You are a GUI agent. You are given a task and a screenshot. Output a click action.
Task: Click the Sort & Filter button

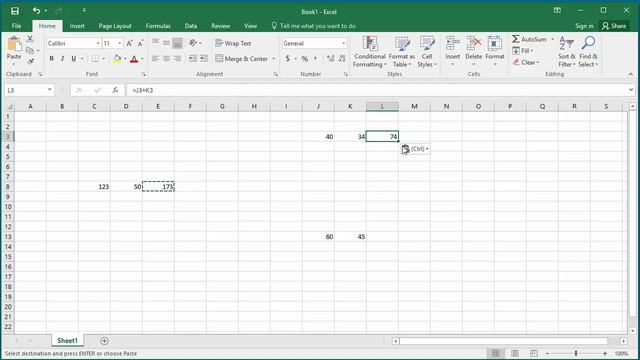(567, 52)
